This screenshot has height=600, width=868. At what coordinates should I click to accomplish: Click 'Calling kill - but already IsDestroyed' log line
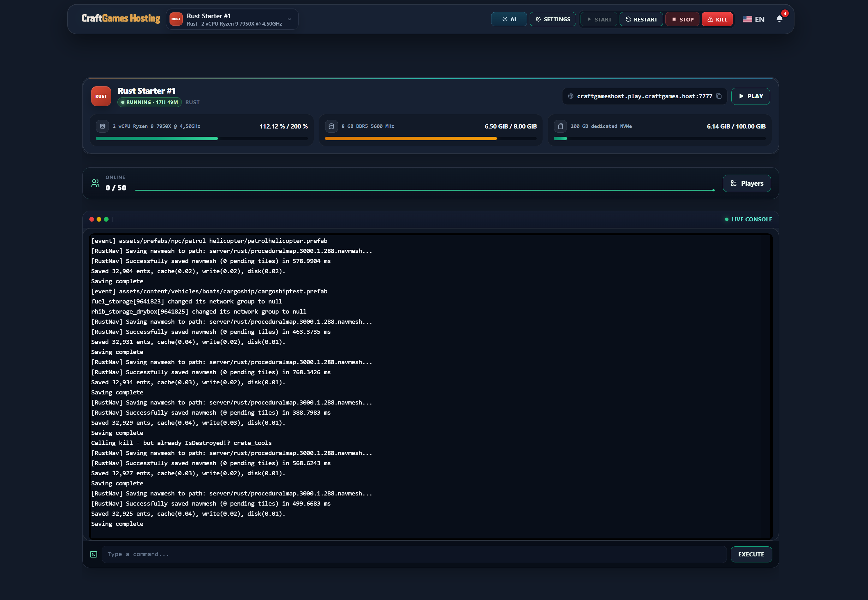[x=181, y=443]
